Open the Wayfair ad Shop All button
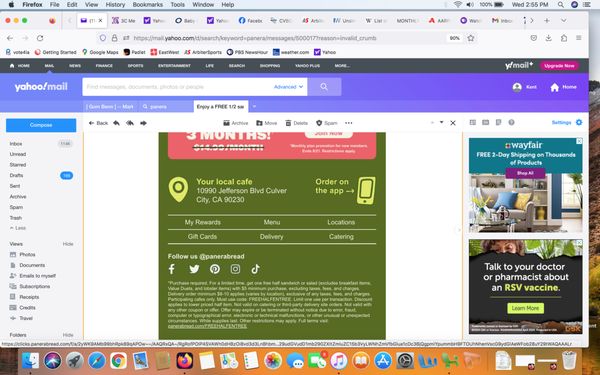Viewport: 600px width, 375px height. click(x=525, y=173)
